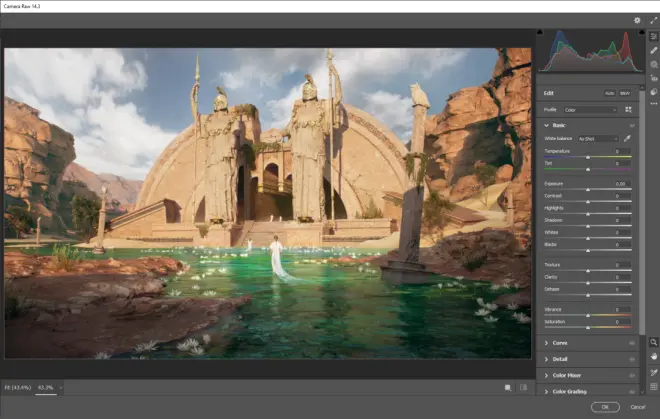Screen dimensions: 660x419
Task: Click the Clarity value field
Action: (621, 277)
